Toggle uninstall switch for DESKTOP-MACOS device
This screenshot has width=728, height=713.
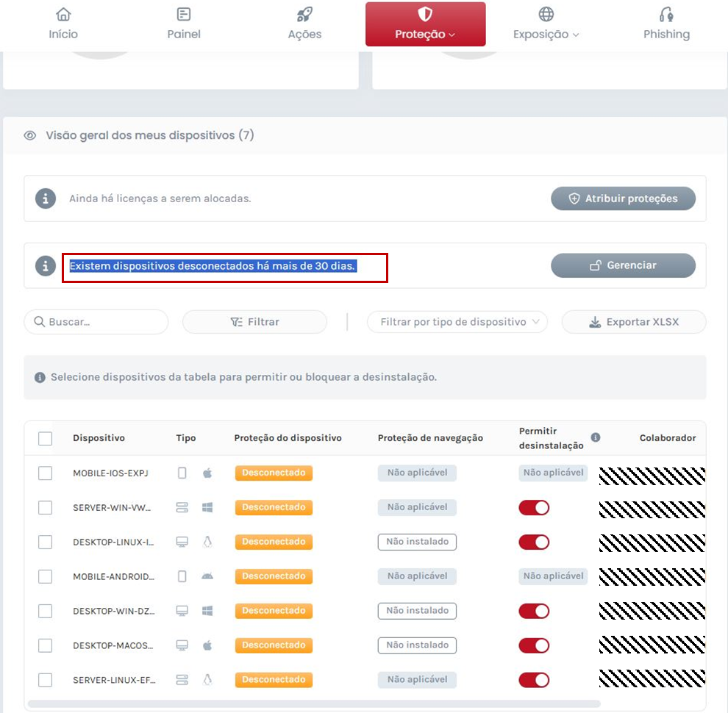[533, 645]
